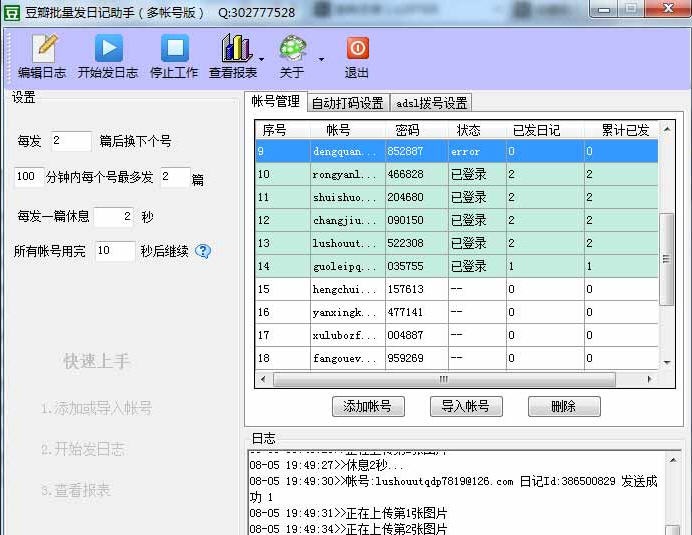
Task: Click account table horizontal scrollbar thumb
Action: click(x=444, y=379)
